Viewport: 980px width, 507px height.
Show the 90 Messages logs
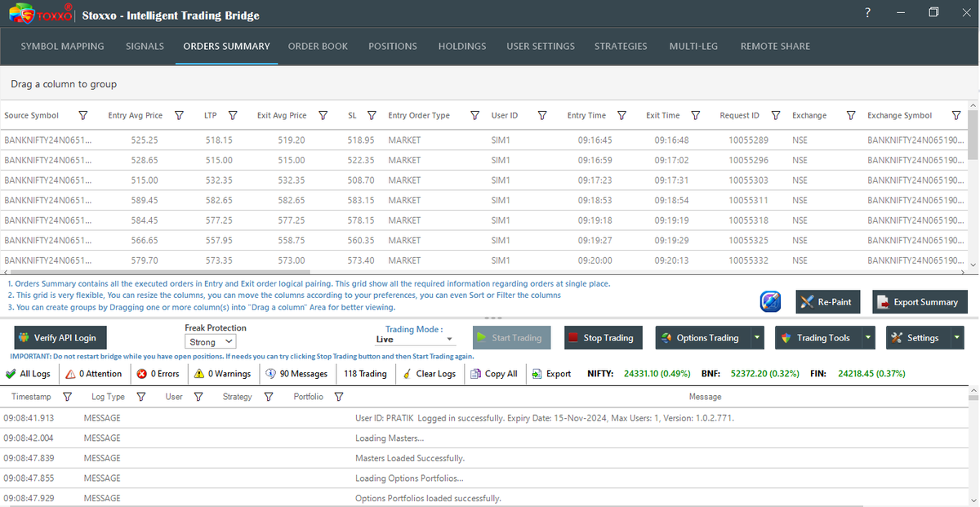296,374
